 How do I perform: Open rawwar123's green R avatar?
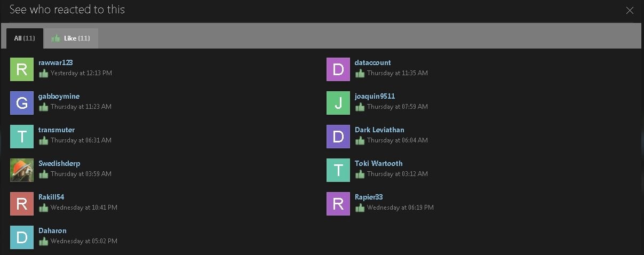22,69
